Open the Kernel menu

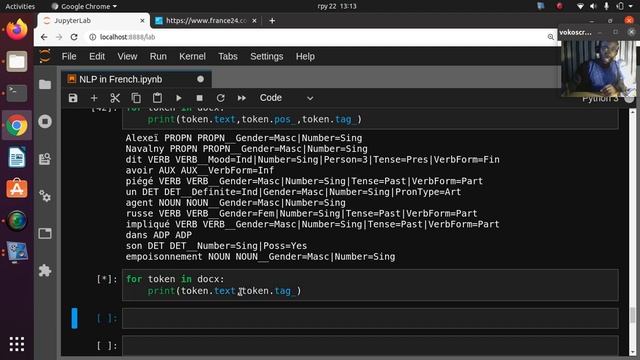pos(192,56)
